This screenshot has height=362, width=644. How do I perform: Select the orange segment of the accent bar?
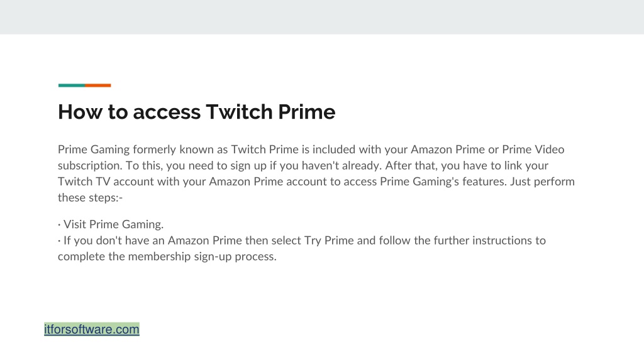pos(97,85)
